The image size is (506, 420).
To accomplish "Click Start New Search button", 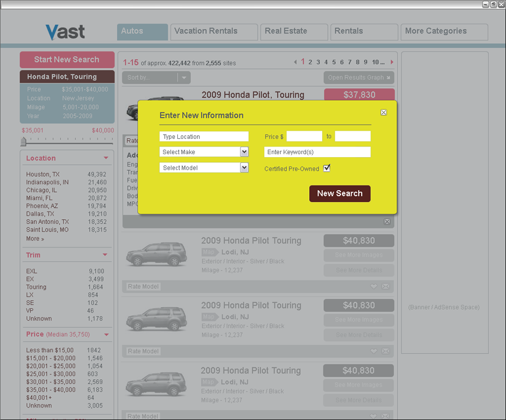I will 67,60.
